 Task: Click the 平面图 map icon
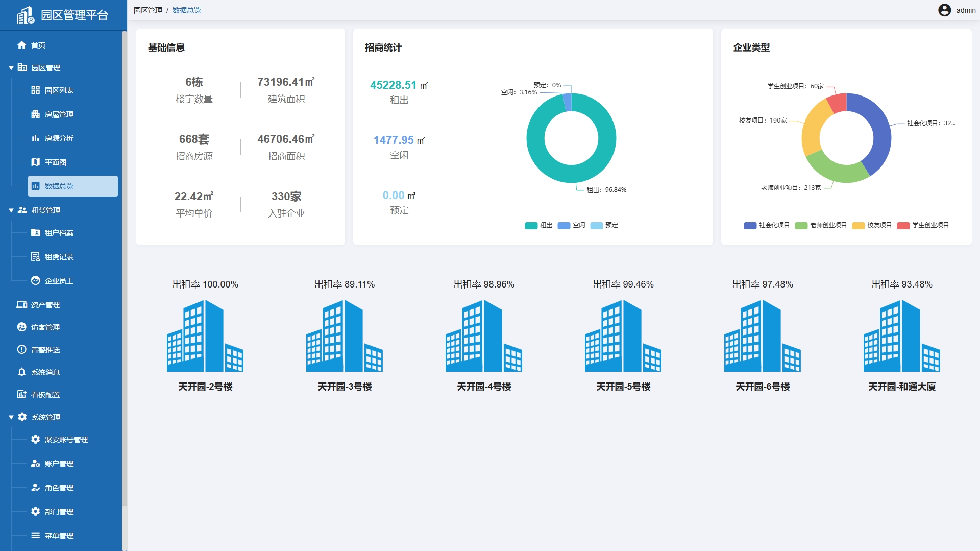[35, 162]
